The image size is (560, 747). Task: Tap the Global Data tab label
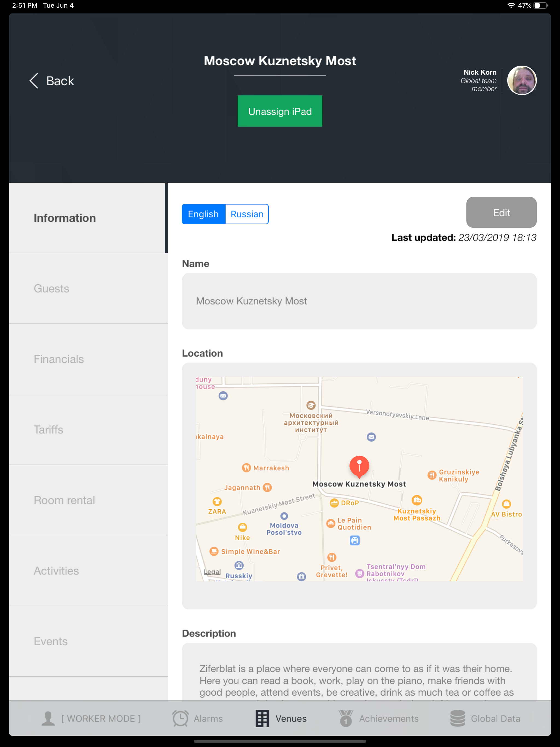(495, 719)
